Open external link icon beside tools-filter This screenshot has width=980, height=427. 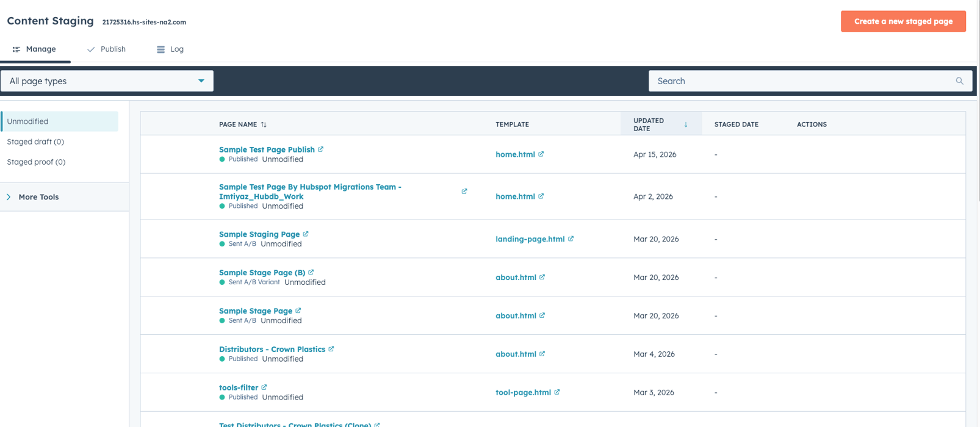[264, 387]
